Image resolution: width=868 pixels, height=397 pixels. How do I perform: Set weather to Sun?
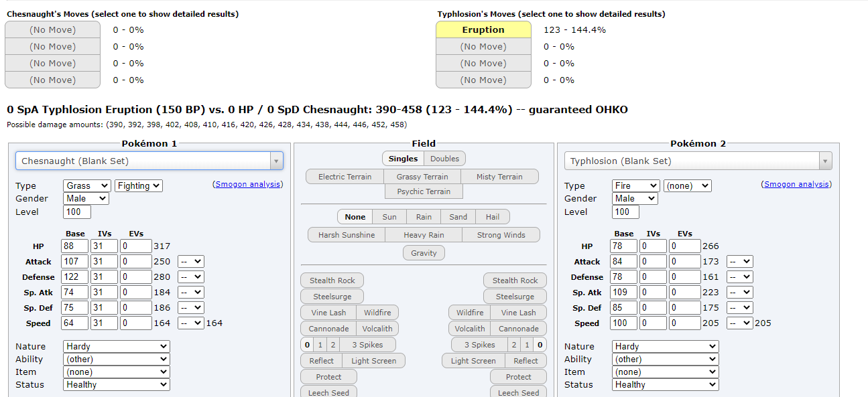coord(389,217)
